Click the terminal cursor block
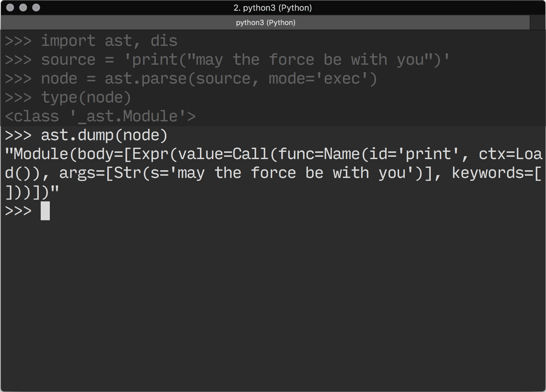 pos(45,211)
